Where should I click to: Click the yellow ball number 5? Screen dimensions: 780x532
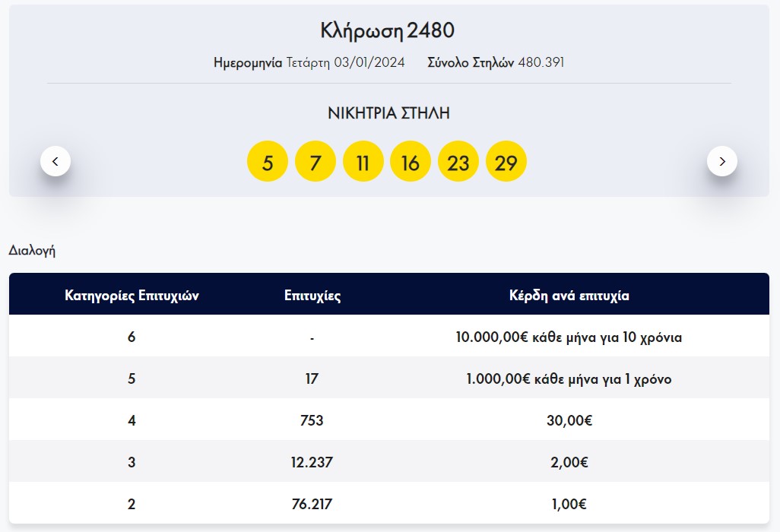coord(268,162)
